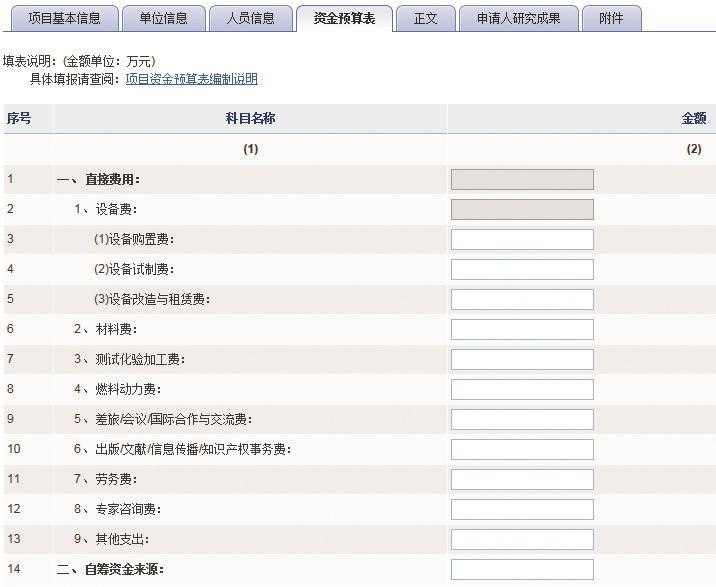716x587 pixels.
Task: Click the 测试化验加工费 amount input
Action: [x=522, y=360]
